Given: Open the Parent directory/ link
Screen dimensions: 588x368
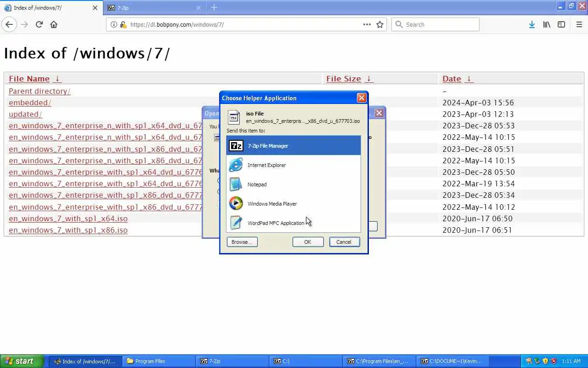Looking at the screenshot, I should click(x=40, y=91).
